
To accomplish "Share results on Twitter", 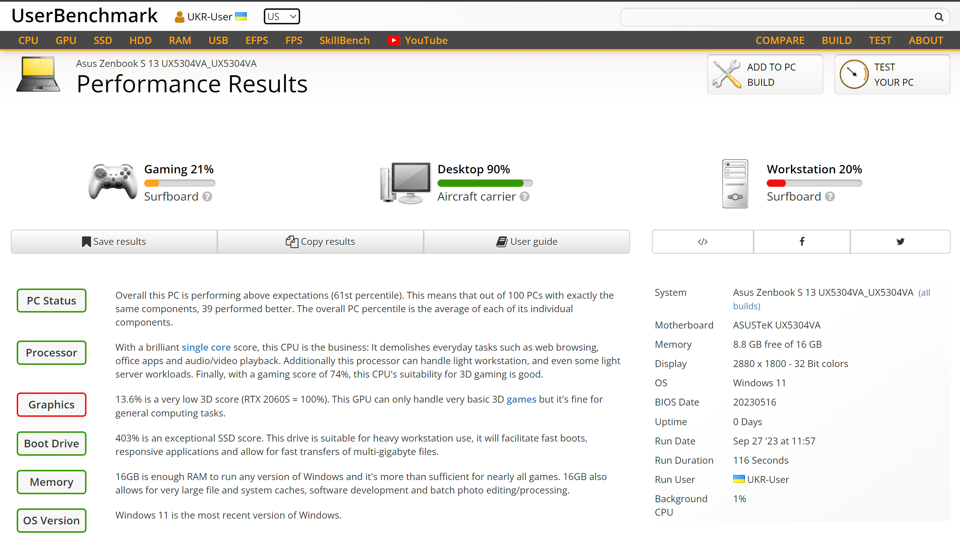I will click(x=900, y=242).
